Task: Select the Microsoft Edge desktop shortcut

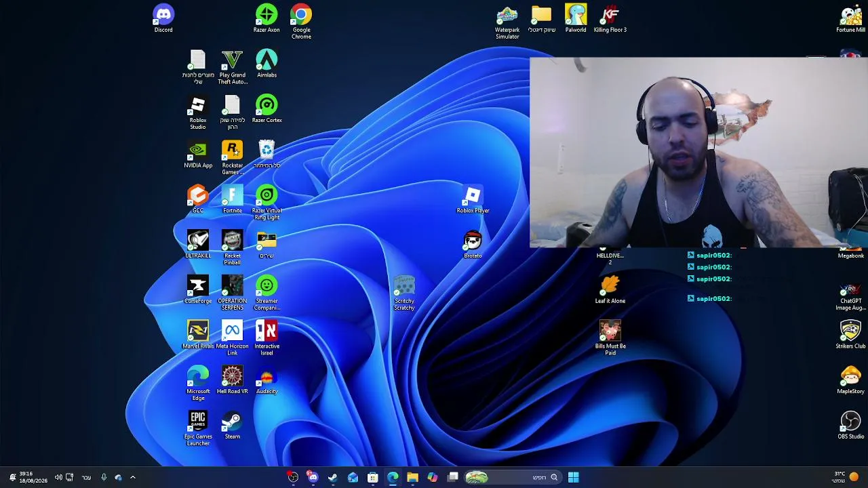Action: point(198,384)
